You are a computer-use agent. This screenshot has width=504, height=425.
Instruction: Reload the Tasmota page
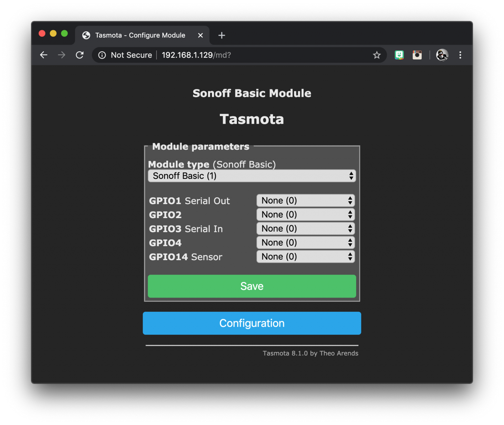80,55
